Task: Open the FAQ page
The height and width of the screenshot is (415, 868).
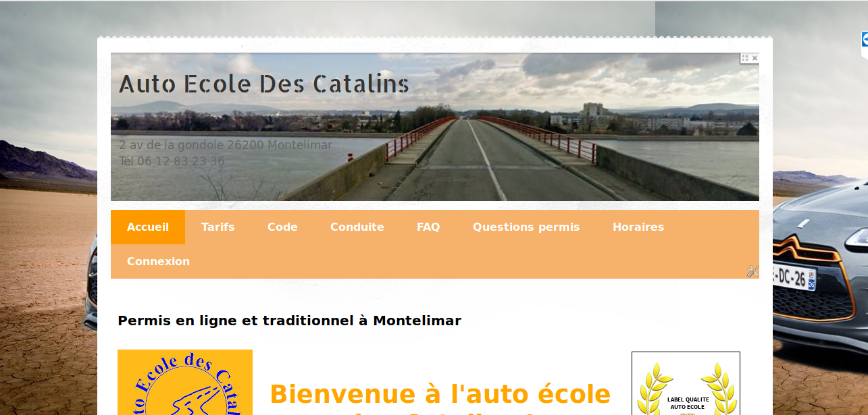Action: (x=428, y=227)
